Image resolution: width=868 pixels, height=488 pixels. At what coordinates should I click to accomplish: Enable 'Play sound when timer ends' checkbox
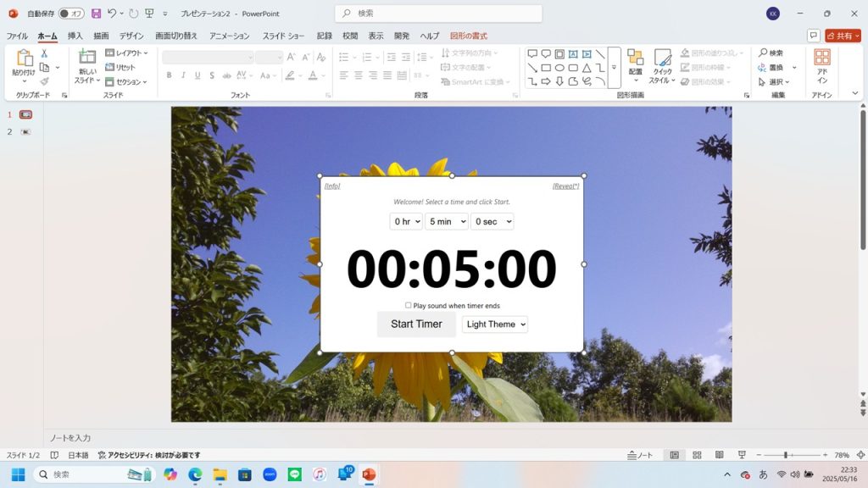click(x=408, y=305)
